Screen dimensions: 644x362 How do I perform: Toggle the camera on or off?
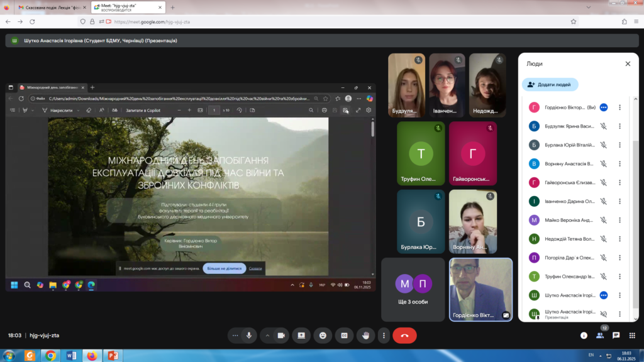(x=280, y=336)
